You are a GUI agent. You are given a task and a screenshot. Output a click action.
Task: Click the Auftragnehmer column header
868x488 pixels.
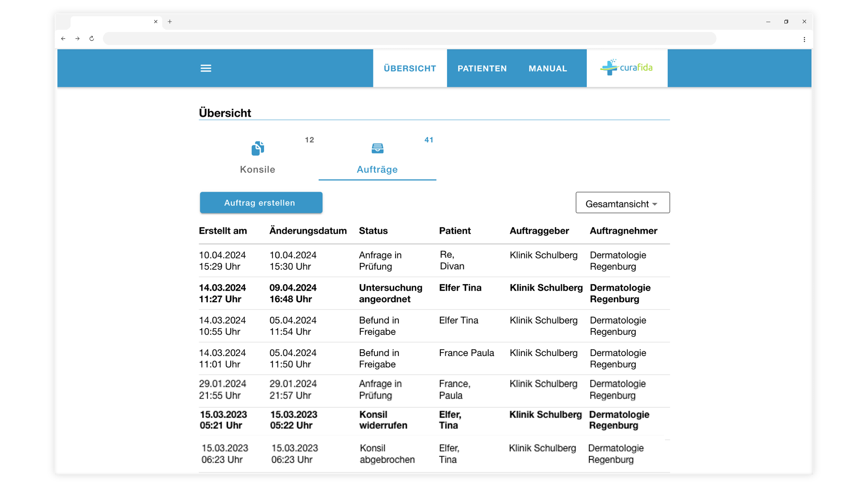pyautogui.click(x=623, y=231)
